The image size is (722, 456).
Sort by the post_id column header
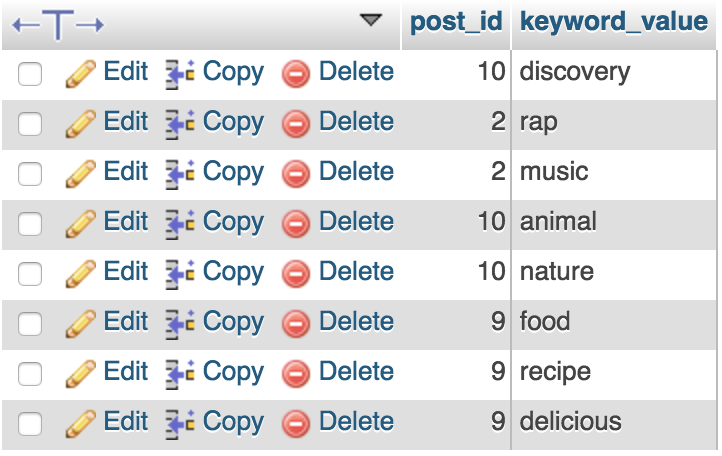(x=456, y=22)
